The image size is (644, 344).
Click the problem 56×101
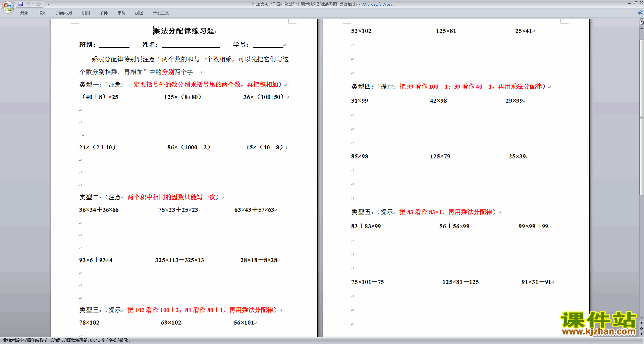click(244, 323)
